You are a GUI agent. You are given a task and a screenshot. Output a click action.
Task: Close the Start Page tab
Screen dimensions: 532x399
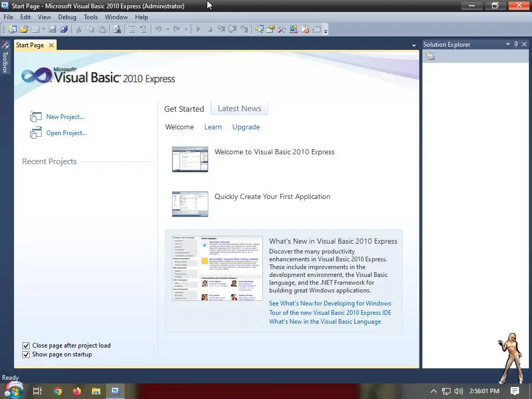[x=51, y=45]
